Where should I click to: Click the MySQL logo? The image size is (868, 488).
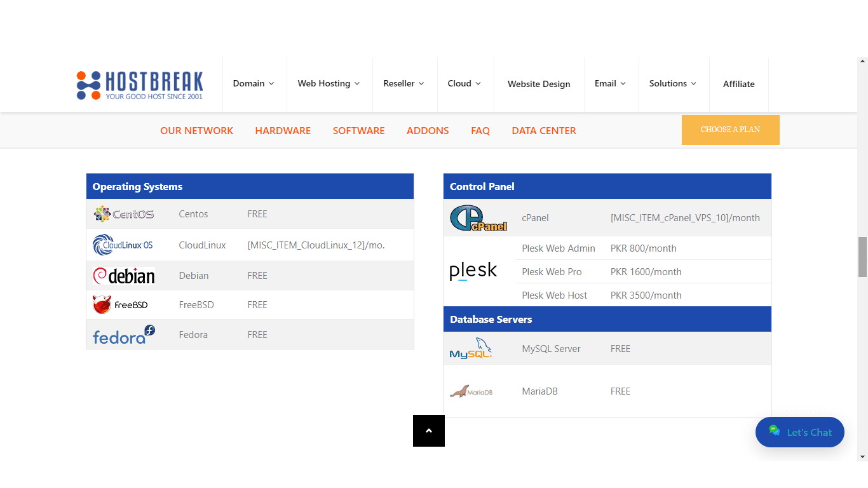click(x=471, y=349)
